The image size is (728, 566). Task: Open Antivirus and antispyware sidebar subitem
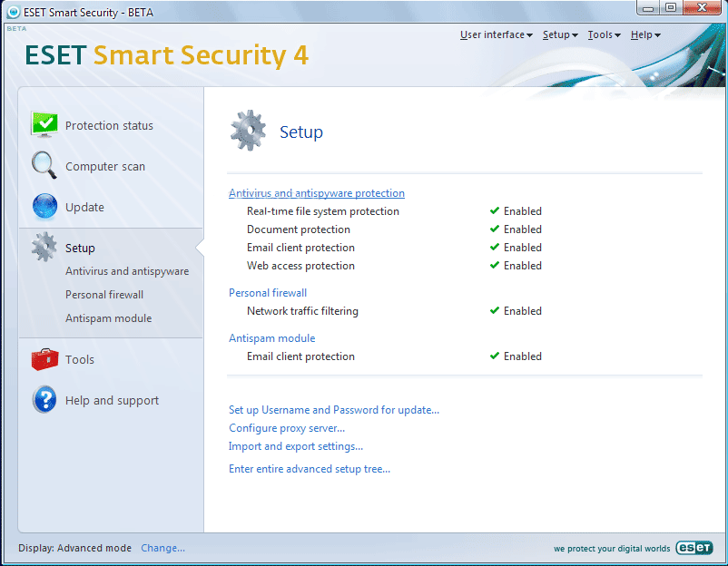click(127, 271)
